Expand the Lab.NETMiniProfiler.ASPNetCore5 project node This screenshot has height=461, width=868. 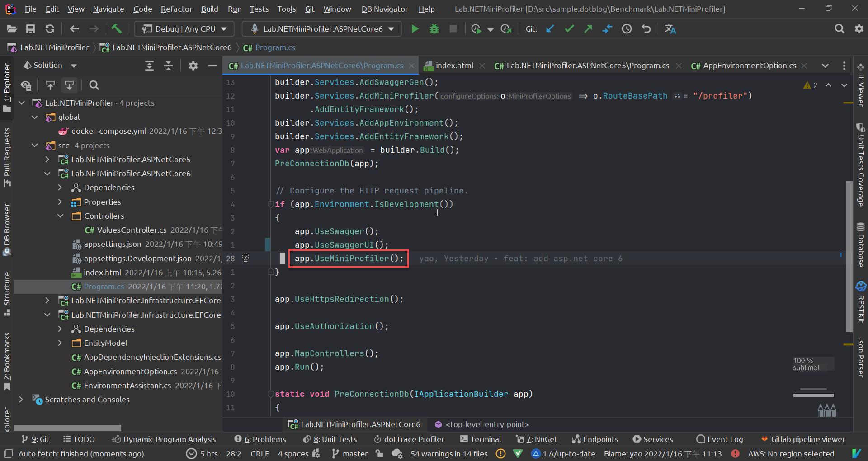tap(47, 160)
